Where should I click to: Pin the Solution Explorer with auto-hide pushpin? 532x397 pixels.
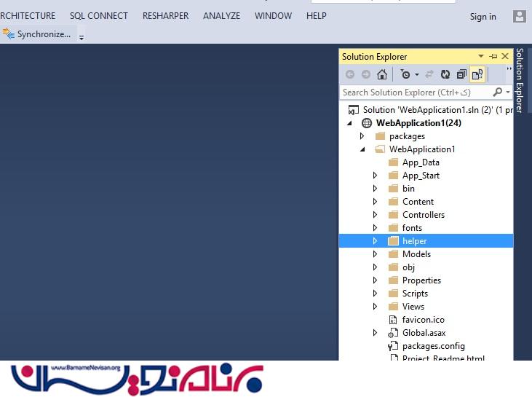click(x=493, y=57)
